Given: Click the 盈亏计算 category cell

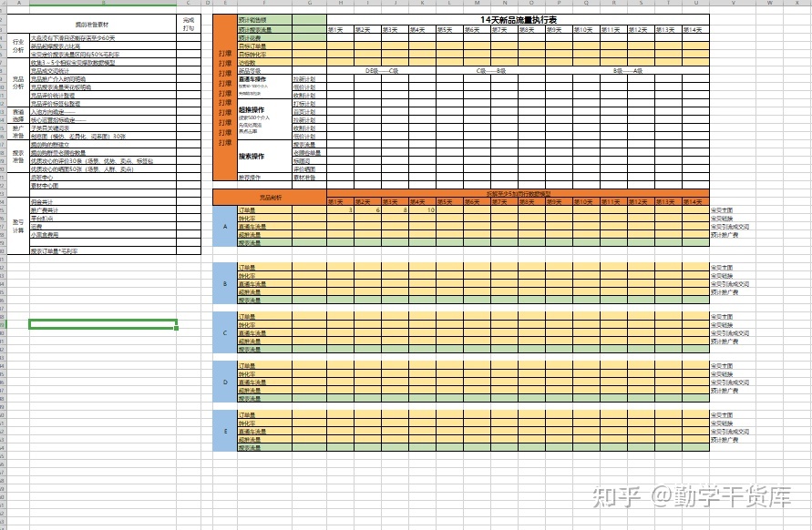Looking at the screenshot, I should [x=18, y=226].
